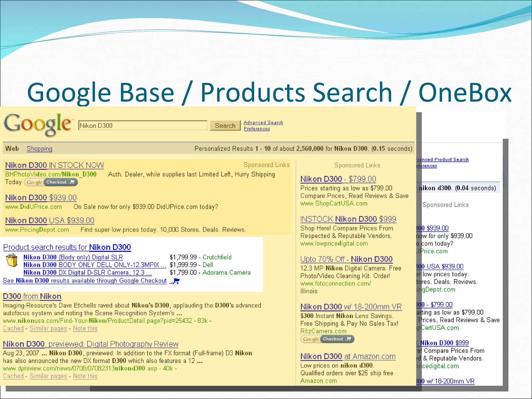Click the Search button
The height and width of the screenshot is (399, 532).
[x=225, y=126]
